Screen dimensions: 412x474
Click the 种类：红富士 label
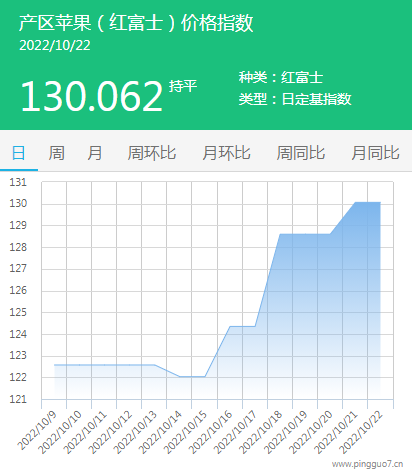click(x=281, y=77)
